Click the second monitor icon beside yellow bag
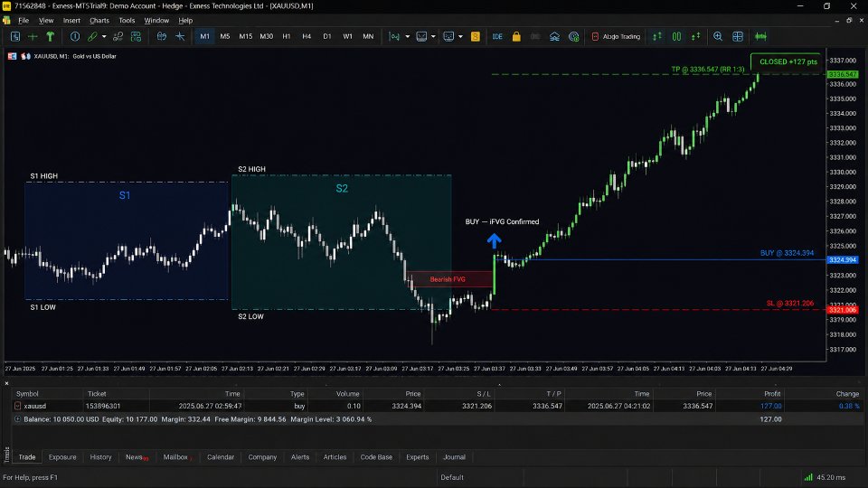Screen dimensions: 868x488 tap(448, 36)
